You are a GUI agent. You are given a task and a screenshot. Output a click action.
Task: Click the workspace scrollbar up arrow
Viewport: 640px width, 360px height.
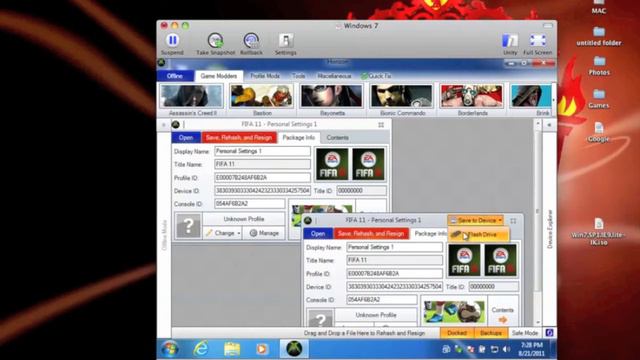click(538, 123)
